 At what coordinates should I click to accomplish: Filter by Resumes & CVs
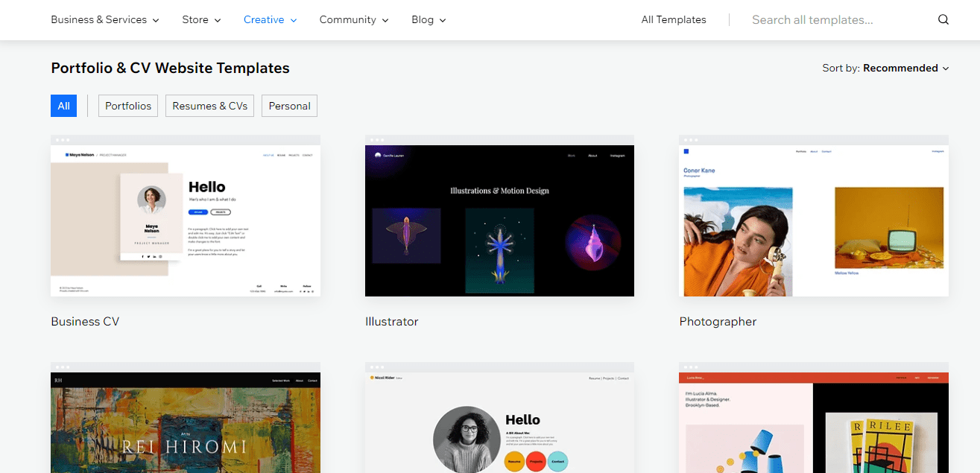pyautogui.click(x=209, y=106)
